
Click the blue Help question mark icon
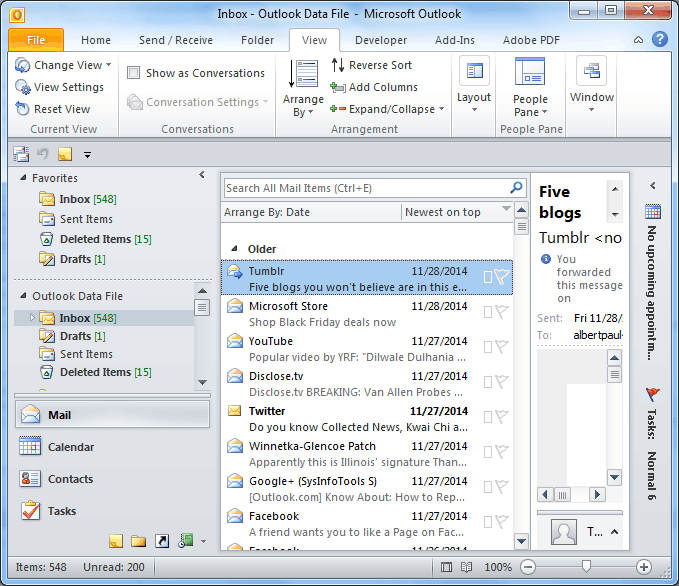click(660, 39)
